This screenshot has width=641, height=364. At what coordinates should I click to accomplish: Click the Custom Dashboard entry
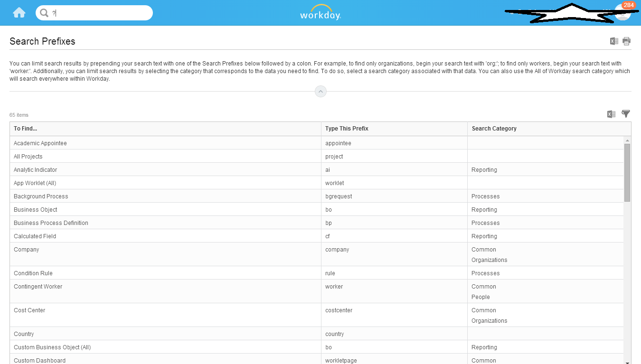tap(39, 360)
